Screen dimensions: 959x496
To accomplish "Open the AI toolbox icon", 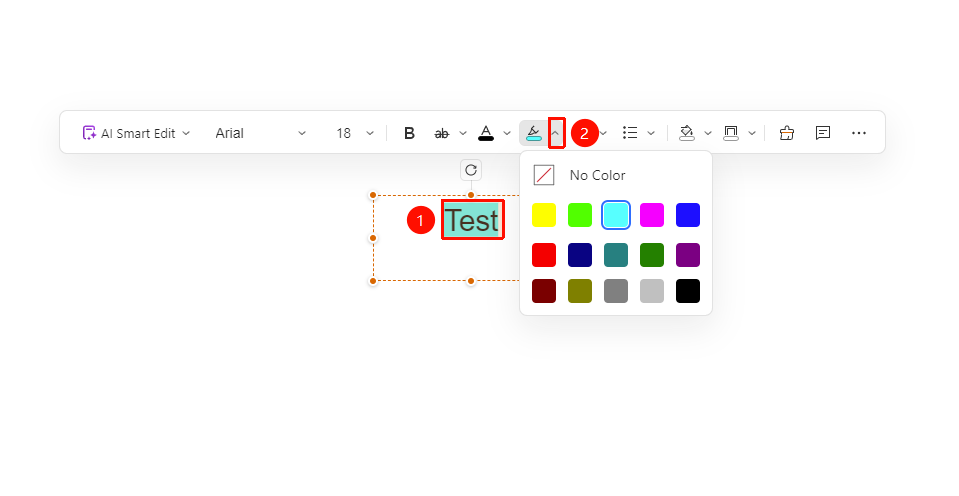I will 787,133.
